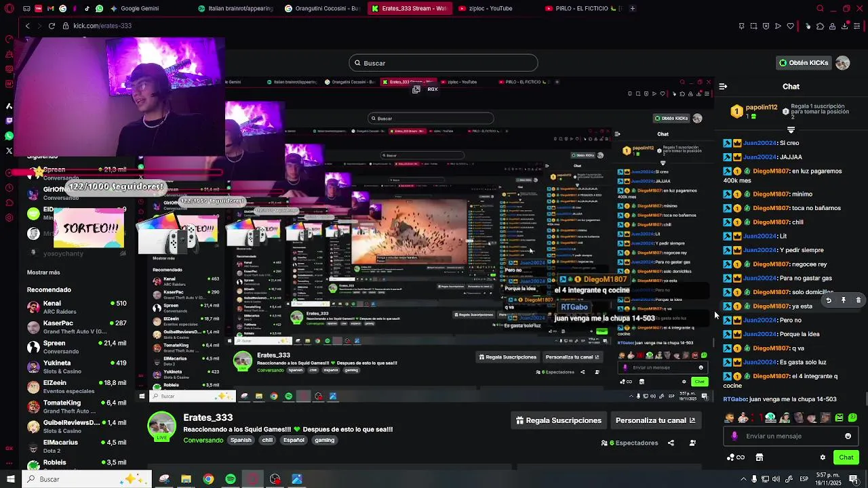Pin the hovered chat message
The height and width of the screenshot is (488, 868).
(x=844, y=300)
